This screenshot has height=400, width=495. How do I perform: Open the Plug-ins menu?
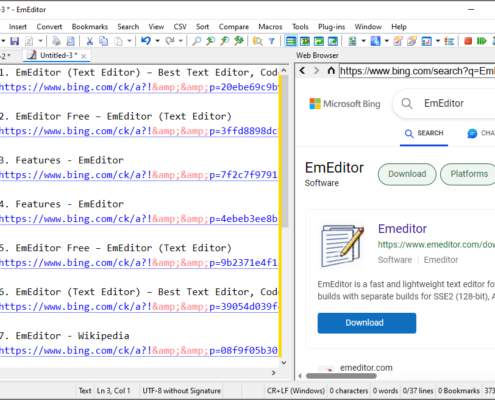click(331, 27)
